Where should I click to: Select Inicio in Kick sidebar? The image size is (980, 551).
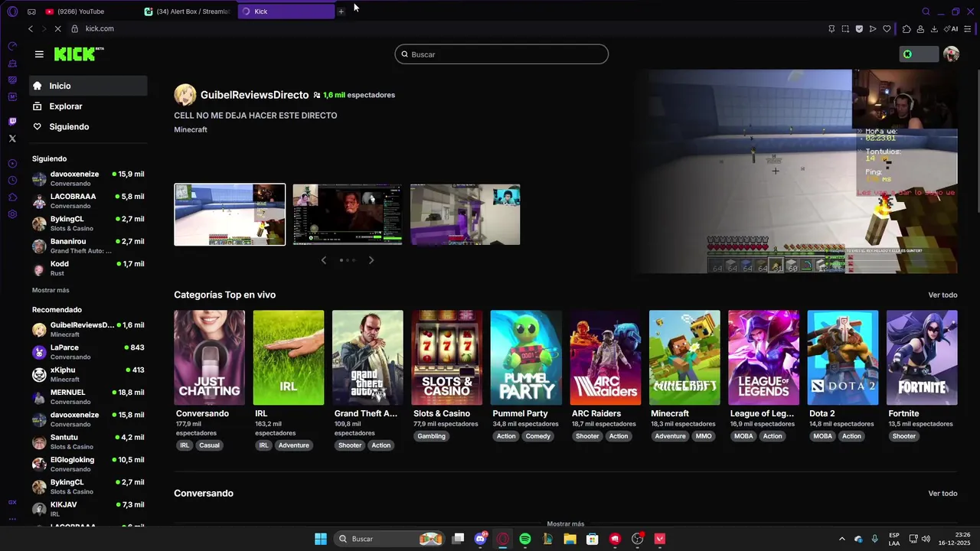pos(88,86)
